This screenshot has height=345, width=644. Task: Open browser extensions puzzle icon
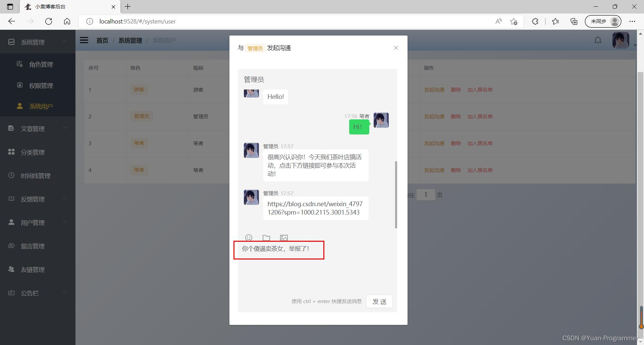(x=535, y=21)
